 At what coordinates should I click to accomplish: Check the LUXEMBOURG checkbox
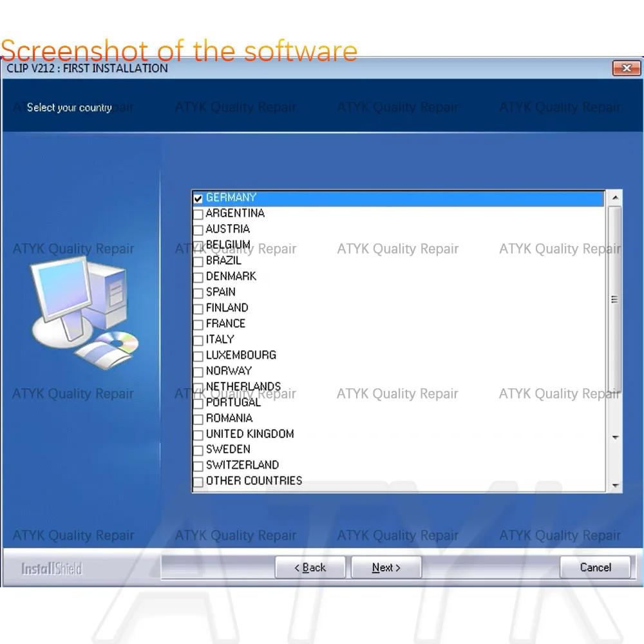[x=198, y=355]
